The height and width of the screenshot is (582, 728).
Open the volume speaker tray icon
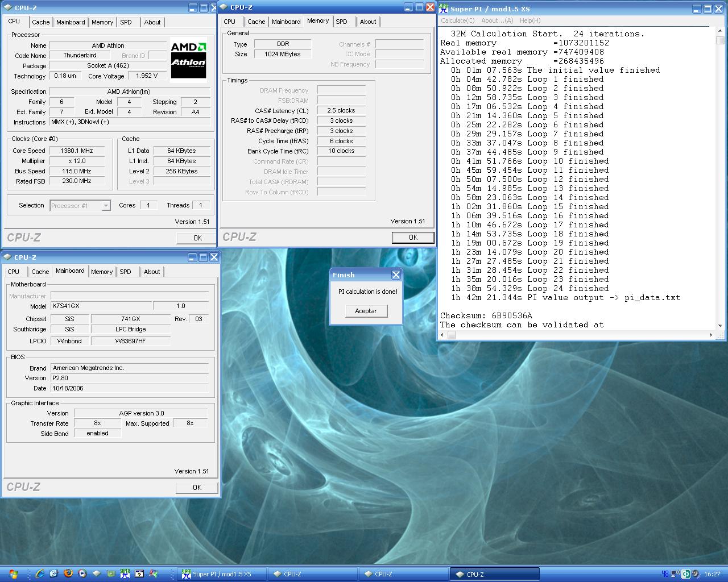[x=696, y=574]
